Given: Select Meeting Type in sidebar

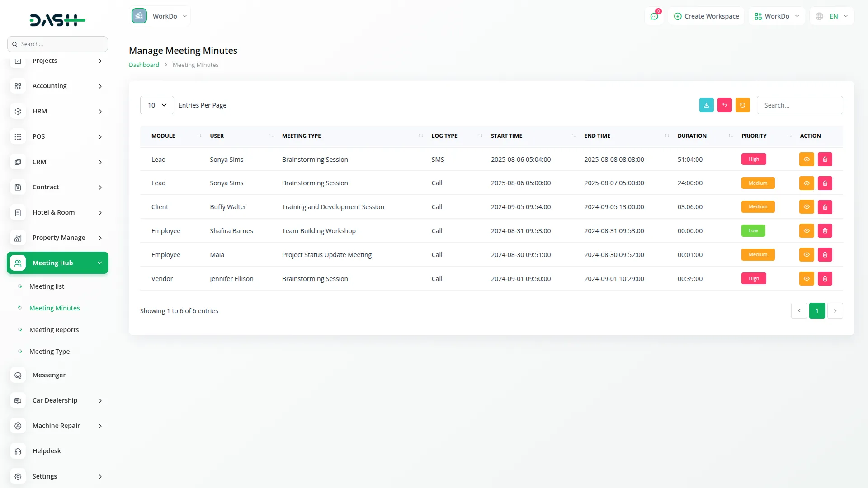Looking at the screenshot, I should click(x=49, y=352).
